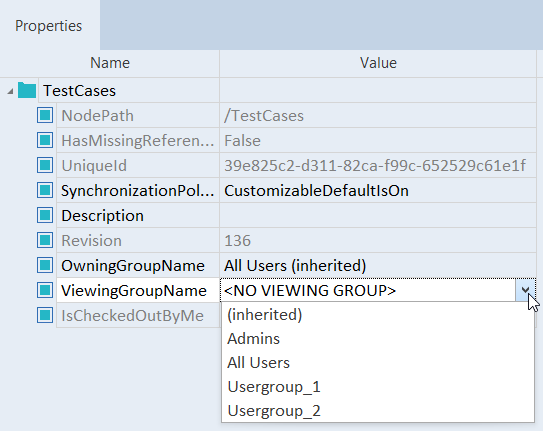This screenshot has height=431, width=543.
Task: Click the Revision property icon
Action: (x=45, y=240)
